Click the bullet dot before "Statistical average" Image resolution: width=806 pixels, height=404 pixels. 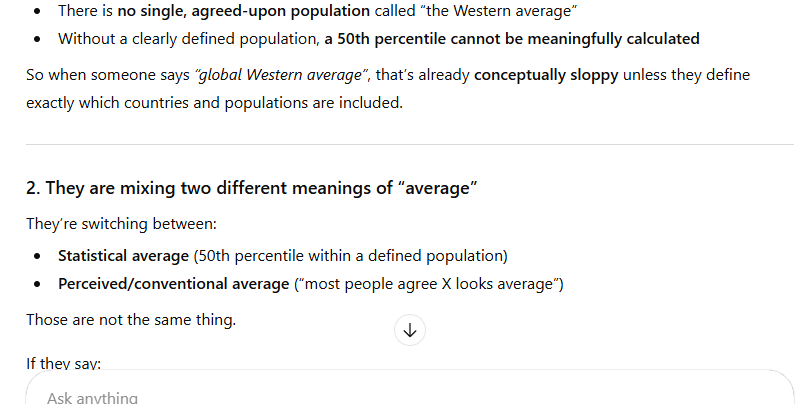point(37,256)
